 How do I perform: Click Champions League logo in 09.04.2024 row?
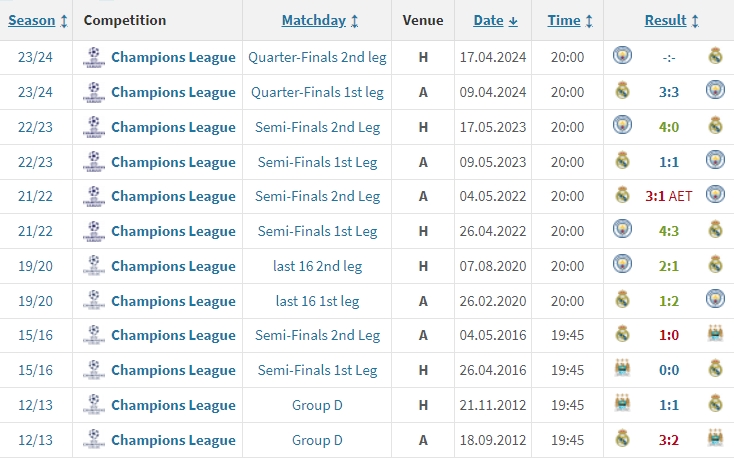pos(94,92)
